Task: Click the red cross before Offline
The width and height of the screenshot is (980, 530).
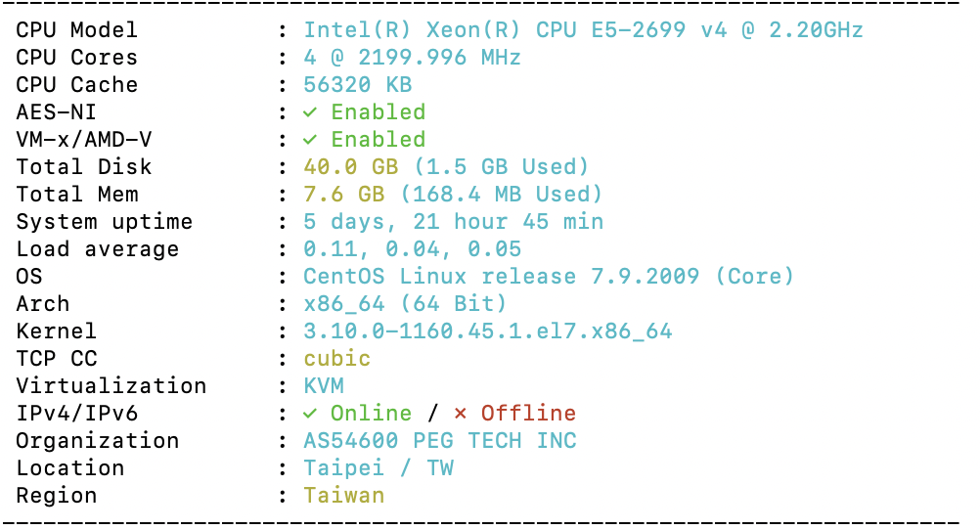Action: 460,414
